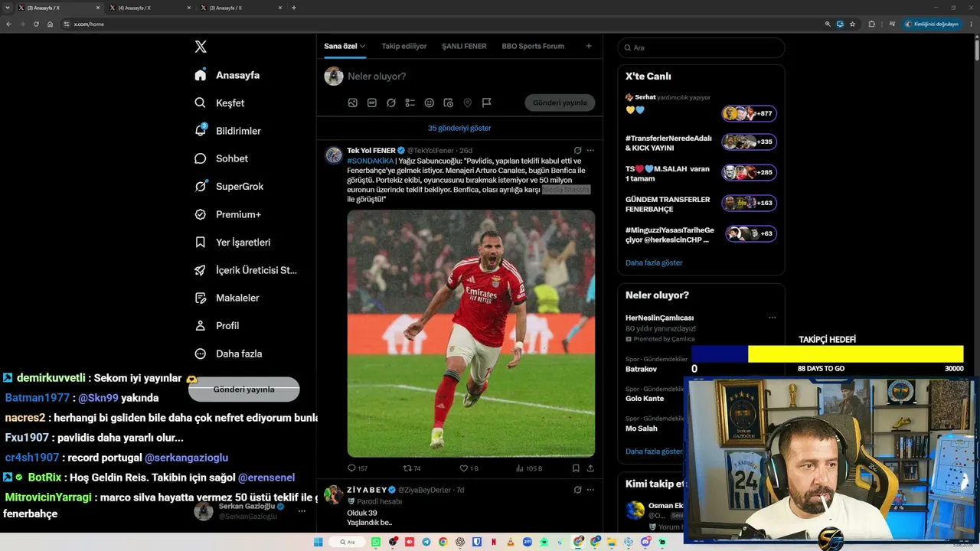The image size is (980, 551).
Task: Click the Neler oluyor? compose box
Action: [x=377, y=76]
